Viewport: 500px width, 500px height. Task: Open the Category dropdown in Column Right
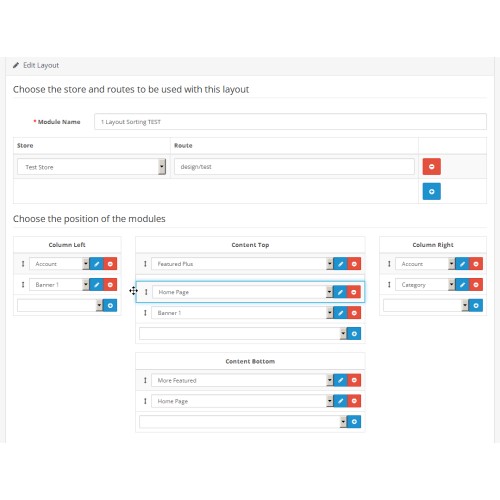pyautogui.click(x=425, y=285)
